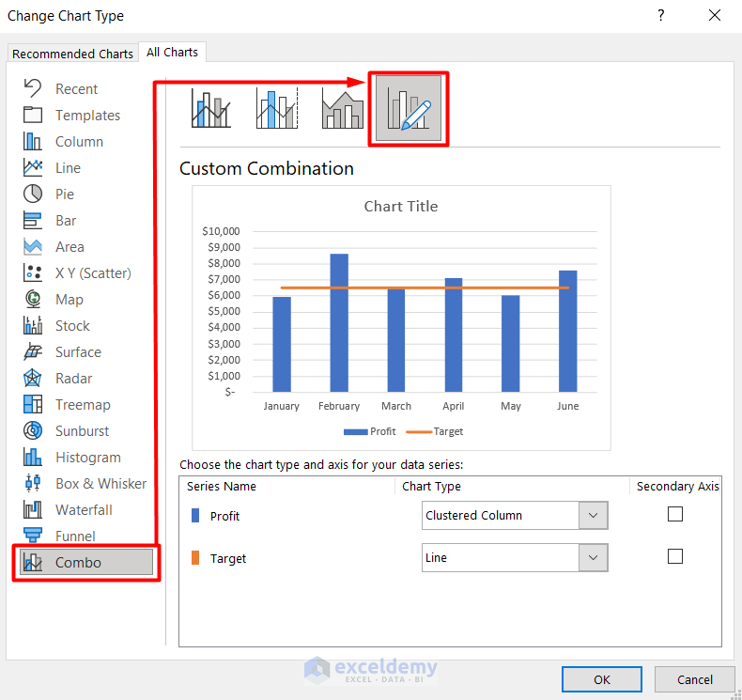
Task: Pick the Funnel chart icon
Action: click(33, 536)
